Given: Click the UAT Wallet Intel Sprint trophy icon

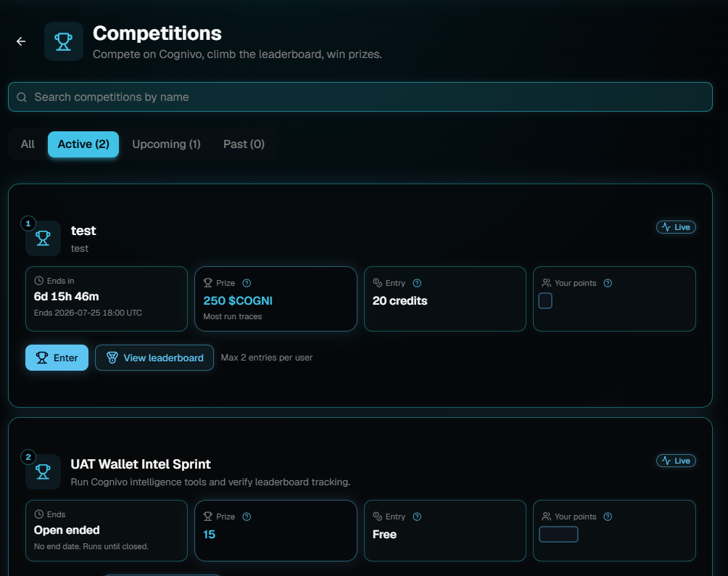Looking at the screenshot, I should pyautogui.click(x=44, y=472).
